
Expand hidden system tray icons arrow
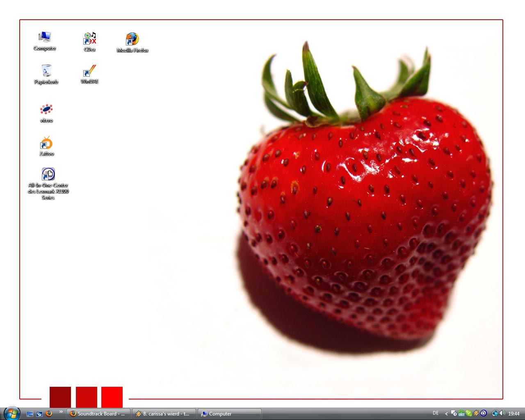tap(446, 414)
